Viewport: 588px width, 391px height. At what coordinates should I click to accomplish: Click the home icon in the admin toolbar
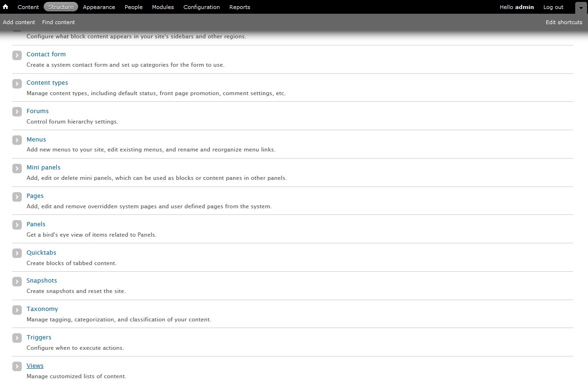tap(6, 7)
